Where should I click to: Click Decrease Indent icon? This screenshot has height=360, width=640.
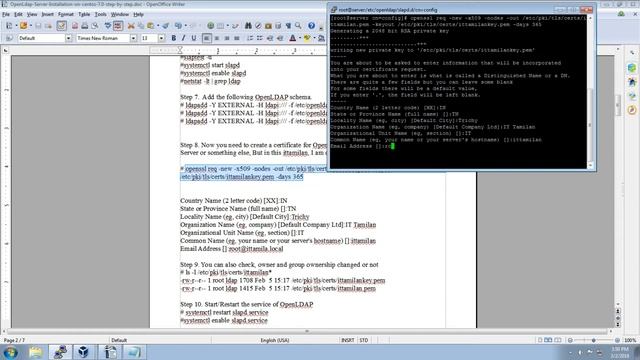pos(270,38)
